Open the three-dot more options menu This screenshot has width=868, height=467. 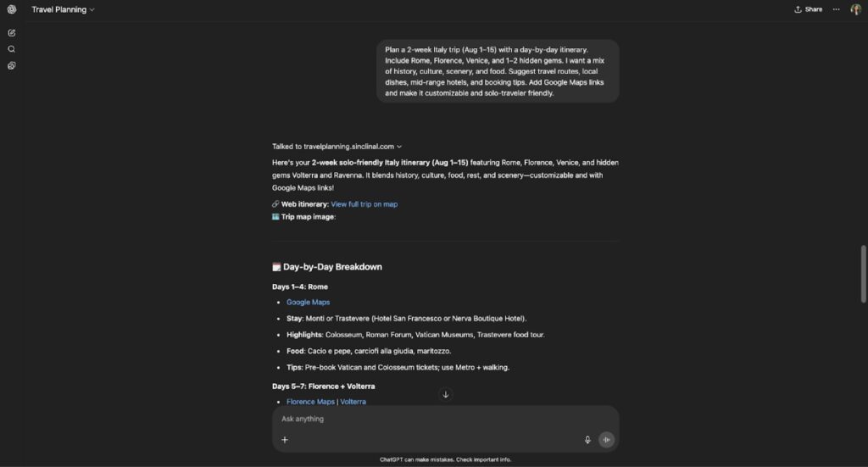click(837, 9)
